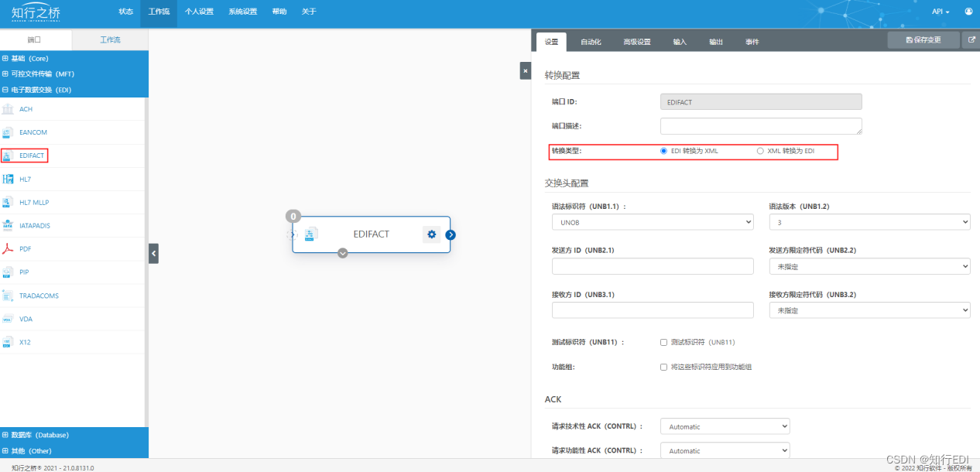Click the blue output arrow on EDIFACT node
Viewport: 980px width, 472px height.
coord(451,235)
